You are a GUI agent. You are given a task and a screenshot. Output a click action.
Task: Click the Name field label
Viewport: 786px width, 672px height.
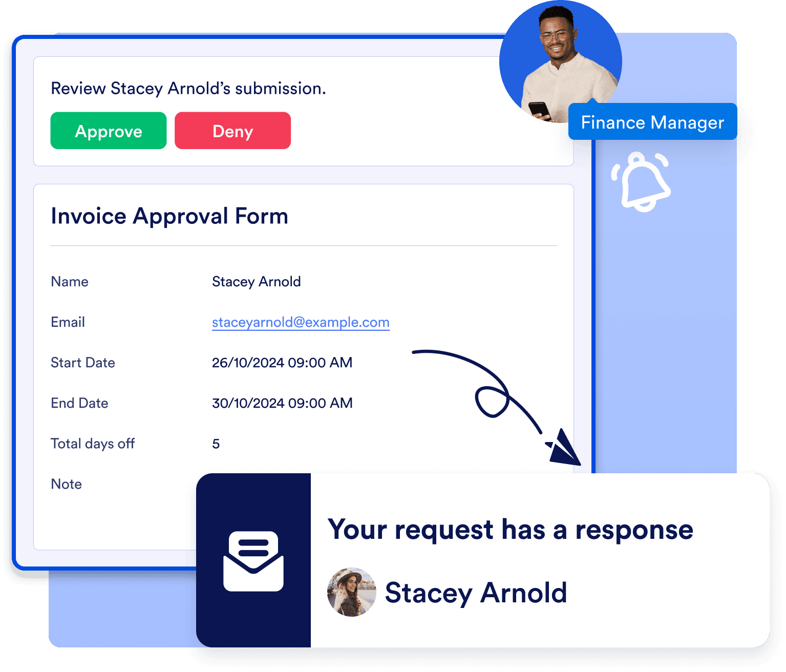[x=70, y=282]
